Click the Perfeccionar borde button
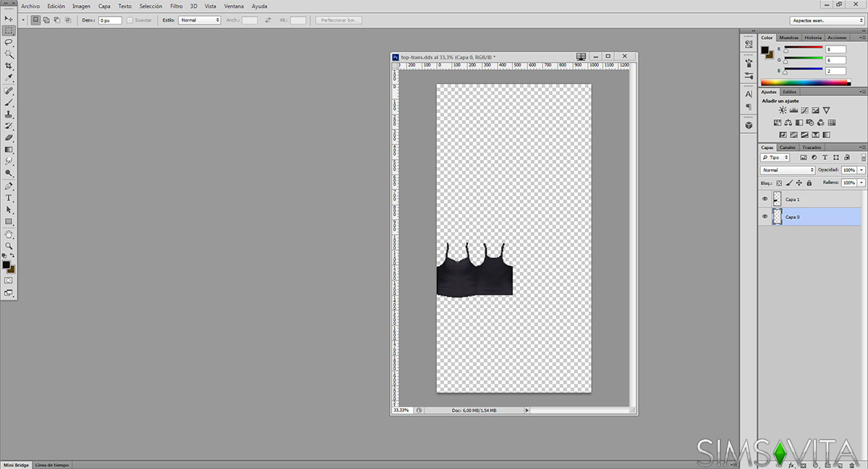 coord(339,20)
